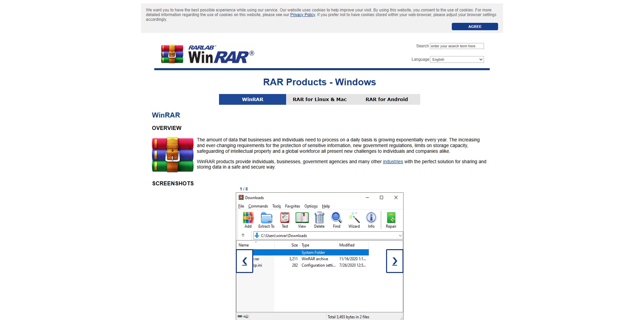Show the previous screenshot with left arrow
644x320 pixels.
245,261
